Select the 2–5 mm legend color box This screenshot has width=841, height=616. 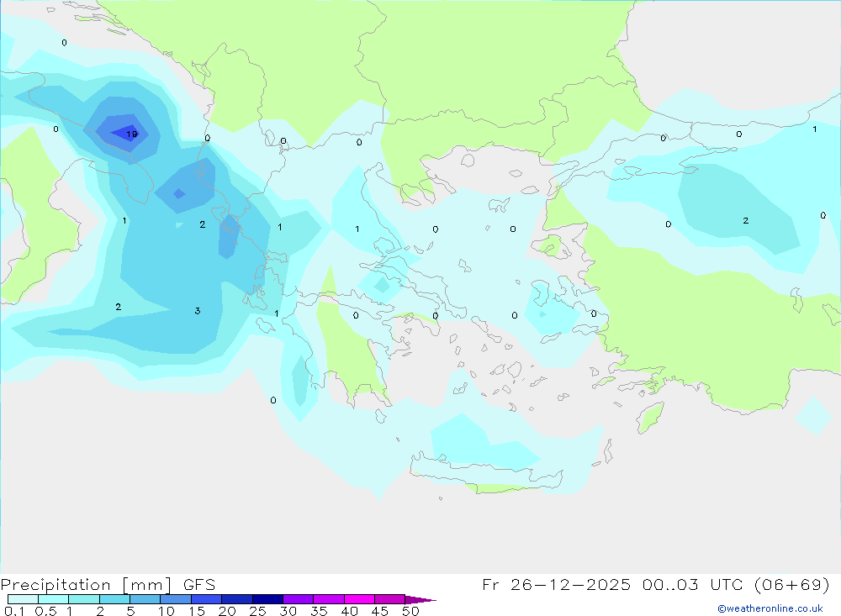click(114, 599)
